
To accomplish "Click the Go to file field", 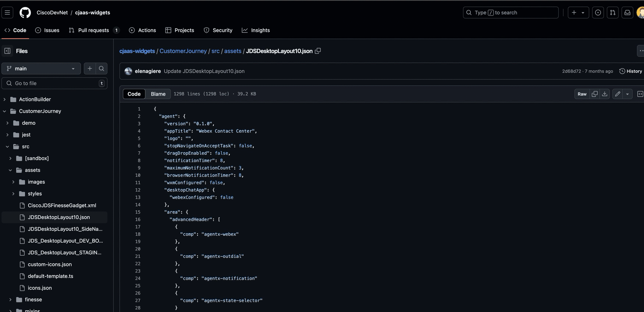I will 54,83.
